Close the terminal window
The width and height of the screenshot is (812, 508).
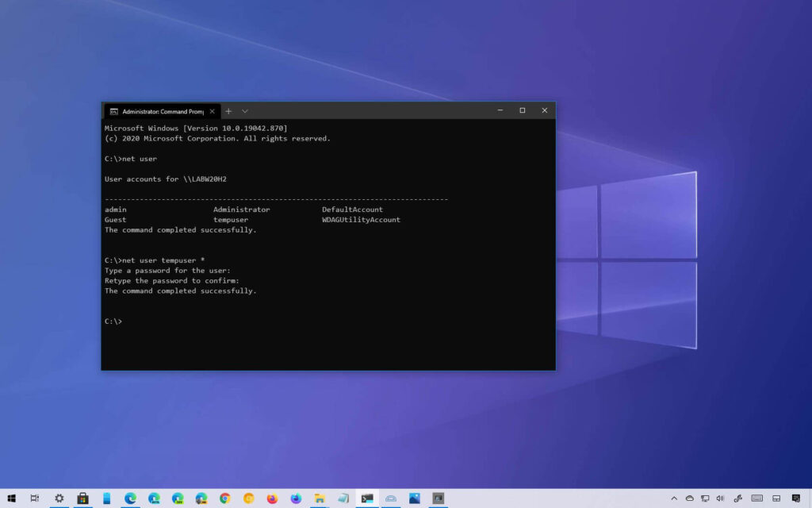(545, 110)
